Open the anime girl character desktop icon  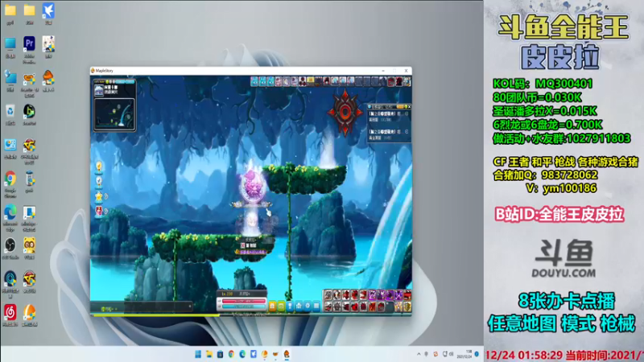[48, 43]
